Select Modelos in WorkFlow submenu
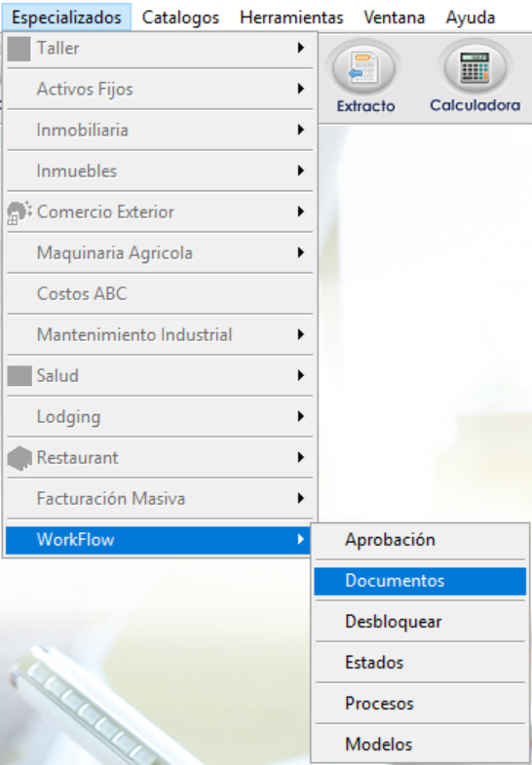Image resolution: width=532 pixels, height=765 pixels. (x=420, y=745)
